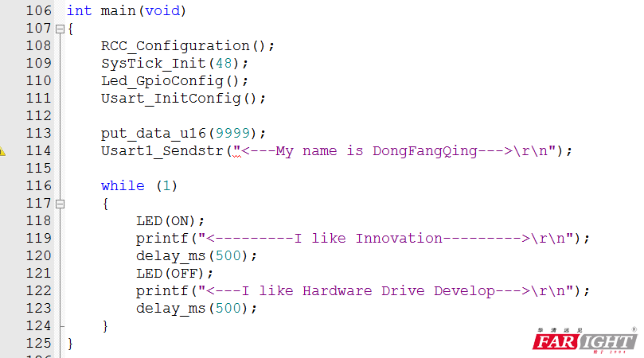Click the value 9999 on line 113
The height and width of the screenshot is (358, 644).
[233, 133]
